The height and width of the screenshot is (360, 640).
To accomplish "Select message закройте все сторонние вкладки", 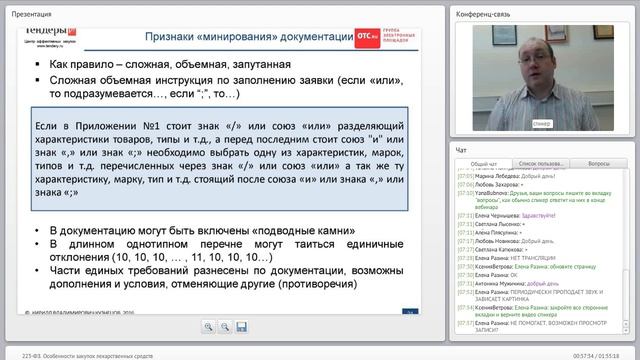I will pos(533,311).
